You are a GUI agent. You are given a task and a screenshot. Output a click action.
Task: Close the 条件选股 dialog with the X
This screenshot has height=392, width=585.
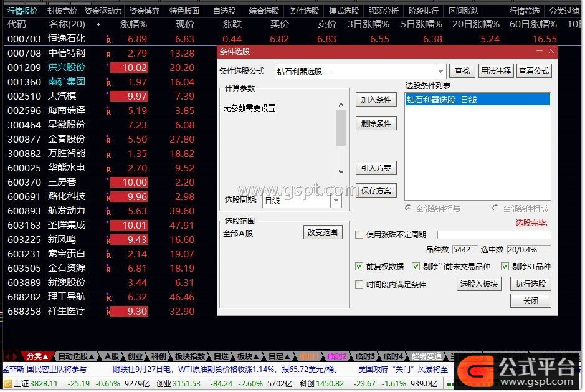551,51
